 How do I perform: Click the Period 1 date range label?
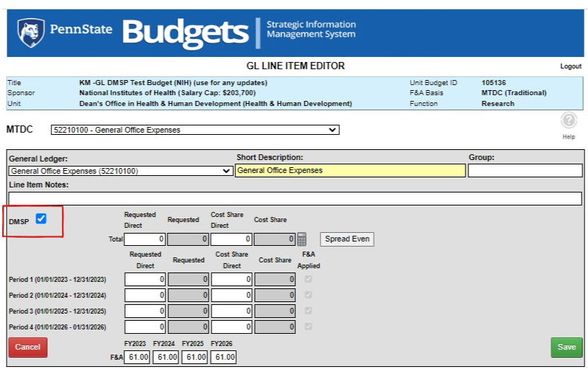(x=58, y=280)
